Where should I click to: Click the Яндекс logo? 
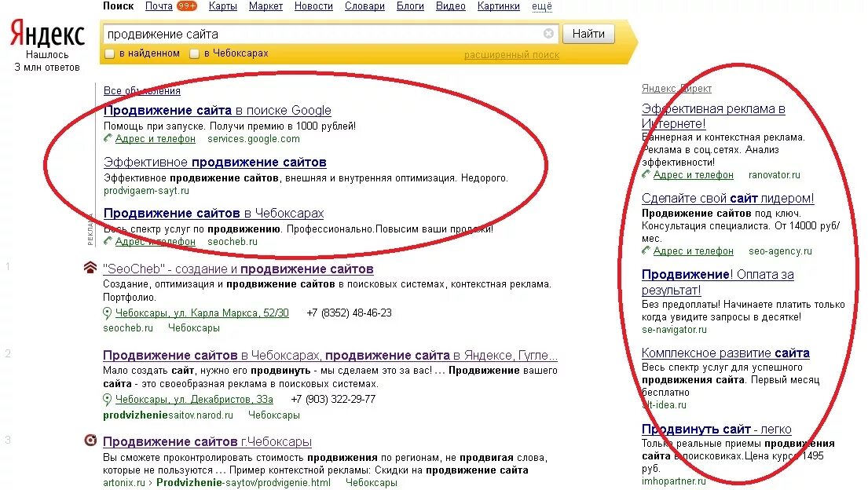(x=47, y=33)
